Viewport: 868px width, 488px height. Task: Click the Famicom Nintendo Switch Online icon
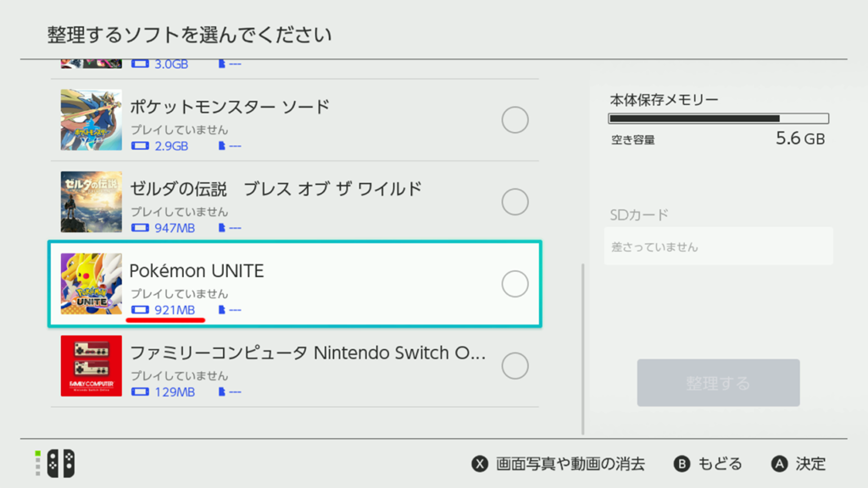click(91, 364)
